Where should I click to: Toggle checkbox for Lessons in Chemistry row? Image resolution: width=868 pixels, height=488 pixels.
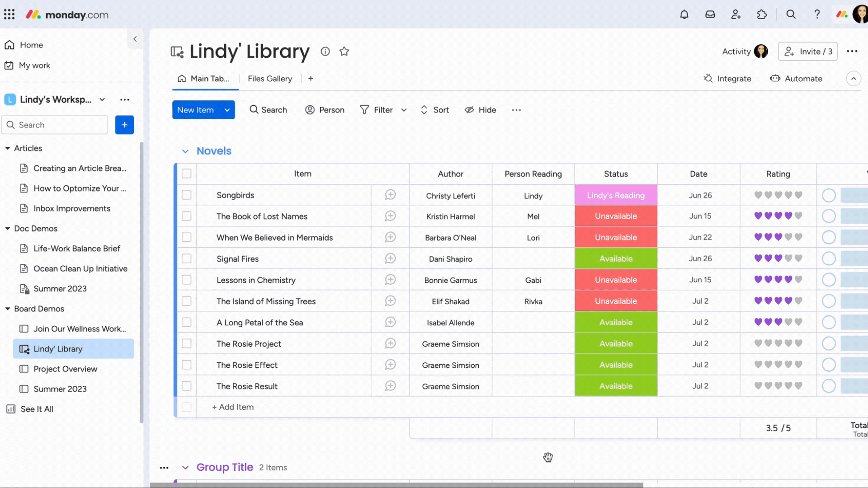187,280
